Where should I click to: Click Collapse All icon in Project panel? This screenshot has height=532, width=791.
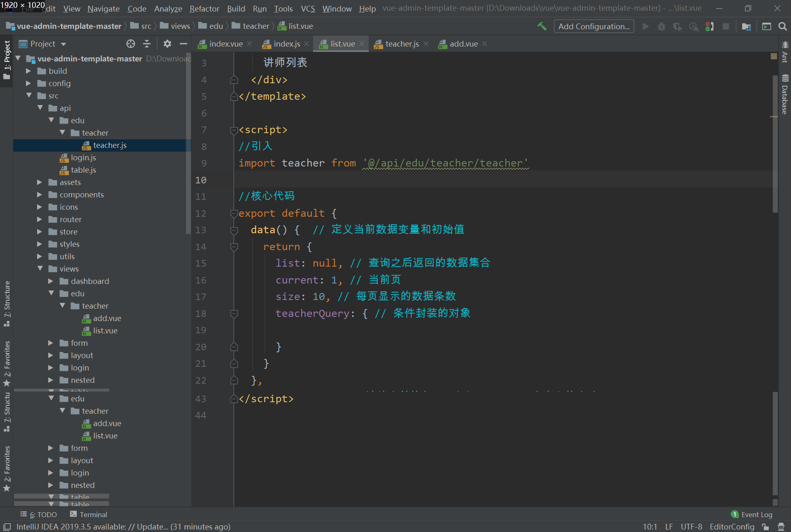click(147, 44)
